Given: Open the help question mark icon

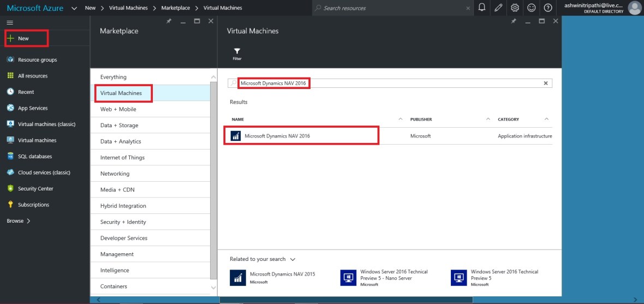Looking at the screenshot, I should (548, 8).
